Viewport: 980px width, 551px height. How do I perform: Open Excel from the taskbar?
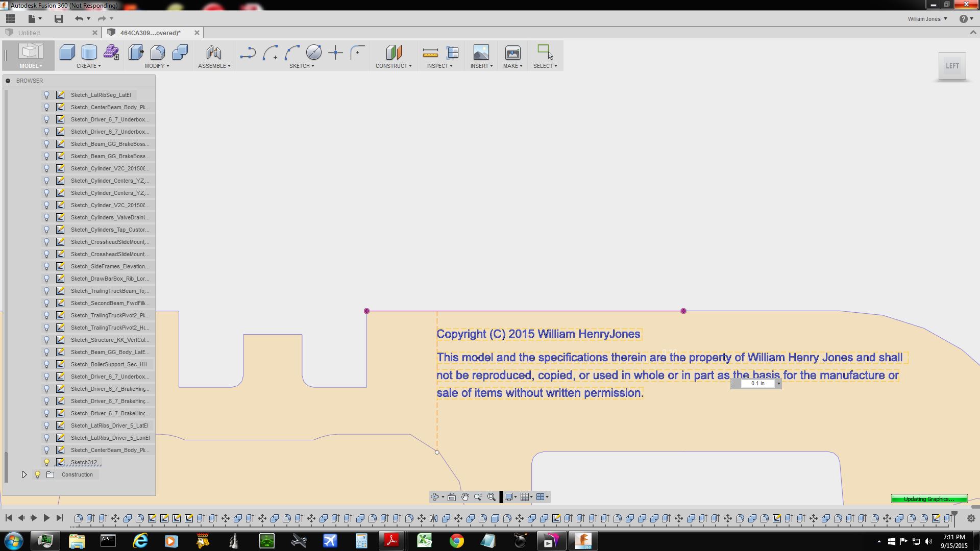point(425,540)
